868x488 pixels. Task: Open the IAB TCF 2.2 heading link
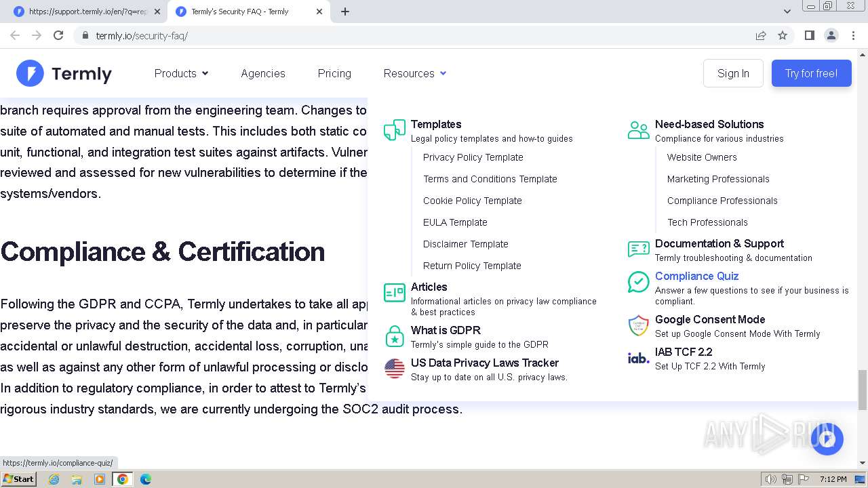pos(684,352)
